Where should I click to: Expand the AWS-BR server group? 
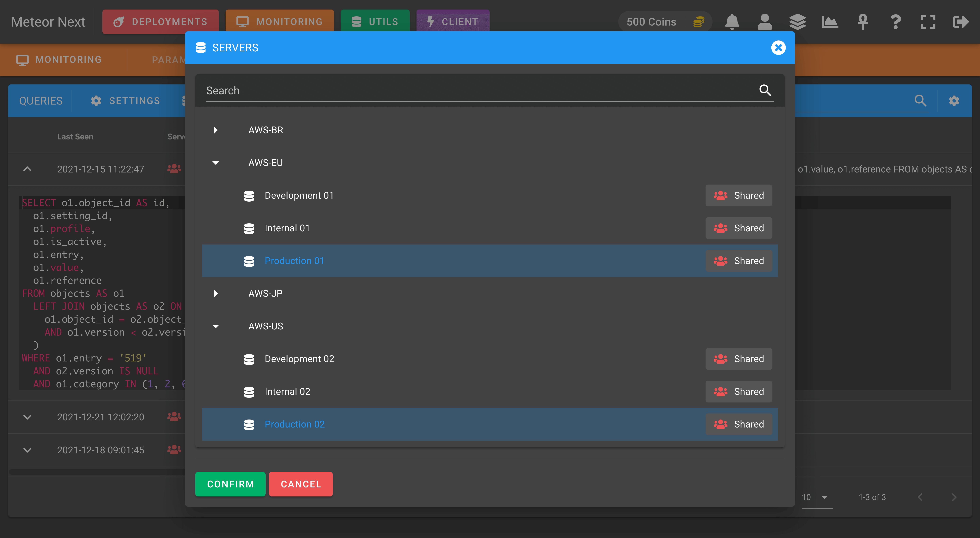click(x=216, y=130)
